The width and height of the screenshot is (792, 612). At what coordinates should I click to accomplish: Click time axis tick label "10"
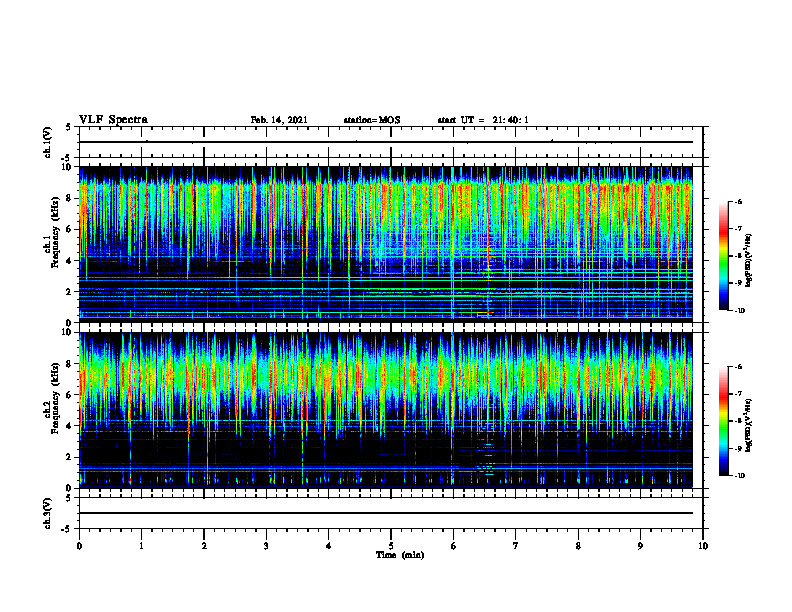[x=703, y=546]
